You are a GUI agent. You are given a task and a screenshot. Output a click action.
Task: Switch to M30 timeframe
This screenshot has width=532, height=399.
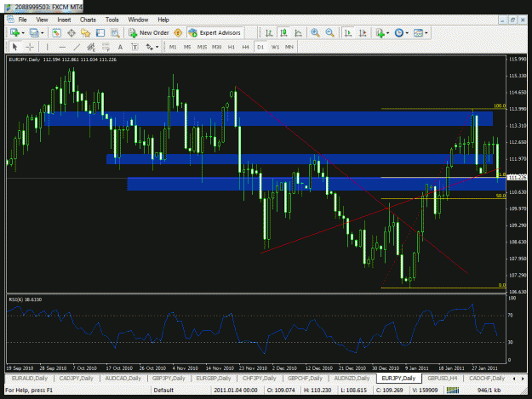click(216, 47)
